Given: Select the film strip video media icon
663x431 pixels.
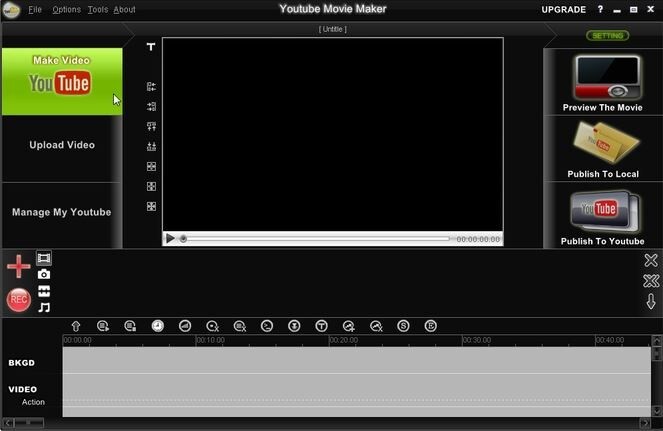Looking at the screenshot, I should [44, 258].
